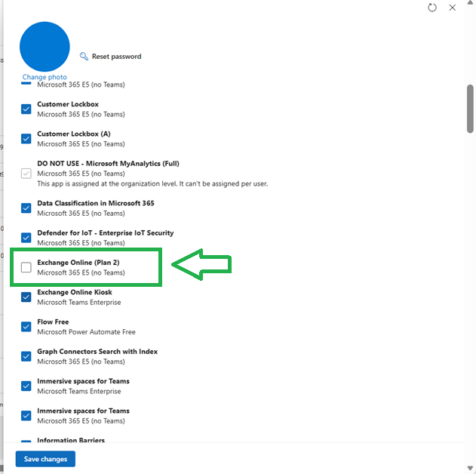The height and width of the screenshot is (474, 476).
Task: Click the Defender for IoT label text
Action: point(106,233)
